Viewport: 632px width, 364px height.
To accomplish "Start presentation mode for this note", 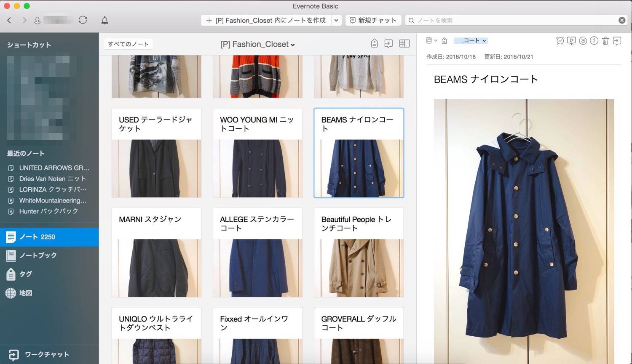I will coord(571,41).
